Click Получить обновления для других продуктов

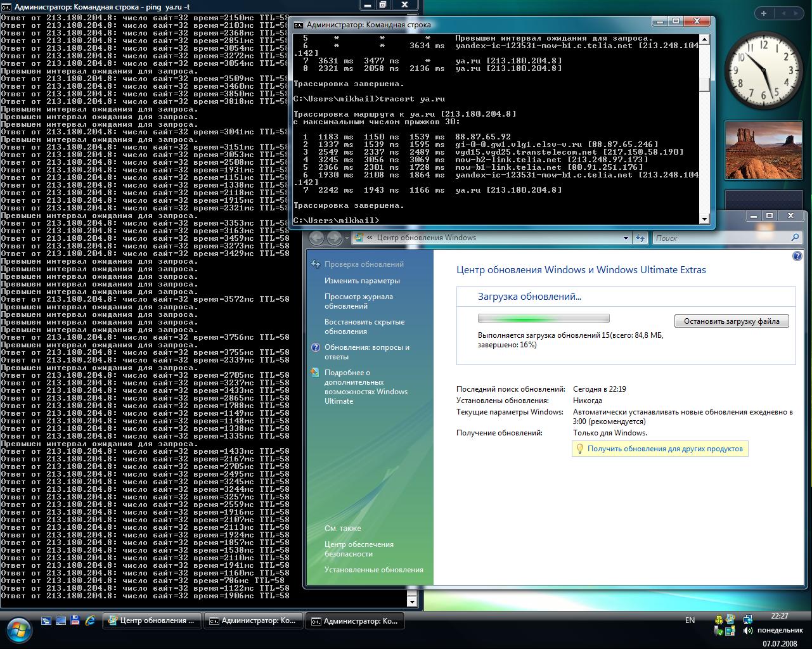click(x=664, y=449)
